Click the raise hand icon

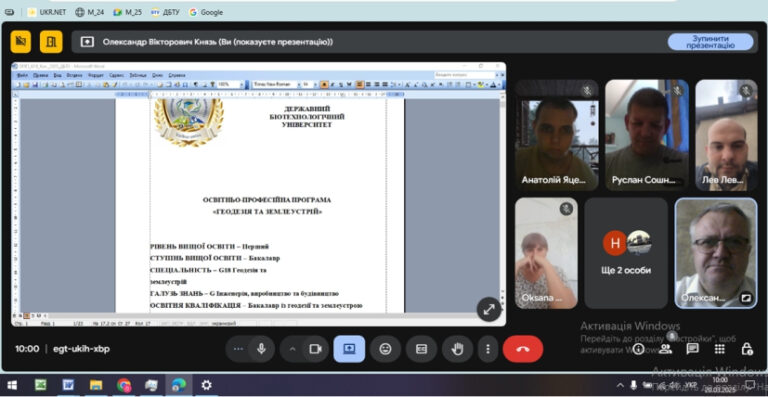click(457, 349)
